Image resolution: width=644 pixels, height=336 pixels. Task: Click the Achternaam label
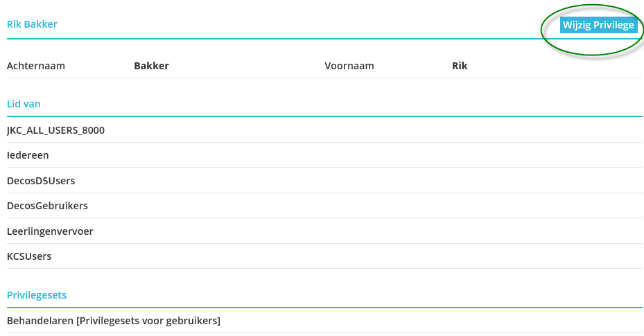click(35, 66)
